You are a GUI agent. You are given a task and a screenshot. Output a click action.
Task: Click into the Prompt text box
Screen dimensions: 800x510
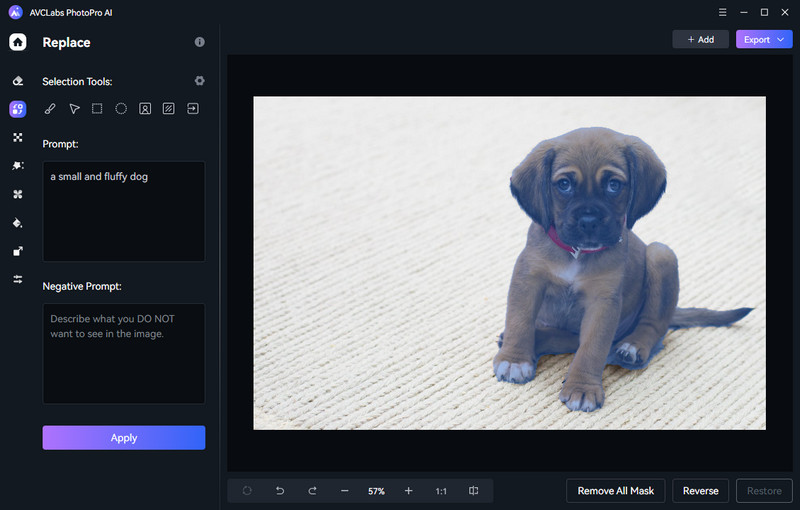[124, 211]
